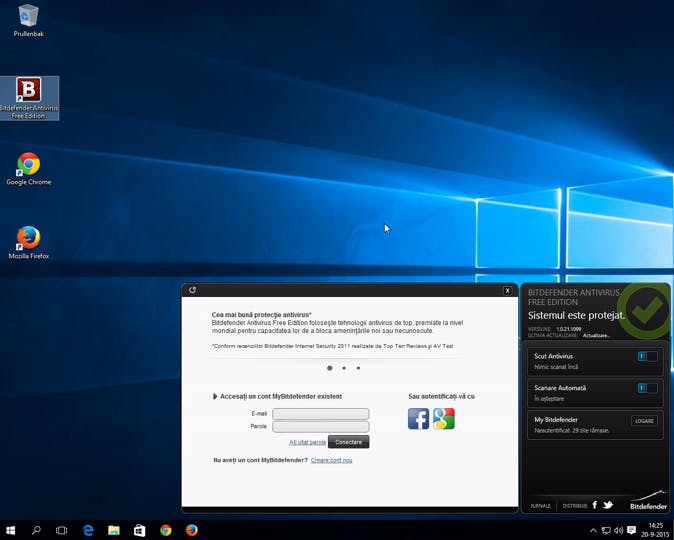Open File Explorer from the taskbar
This screenshot has width=674, height=540.
point(114,530)
